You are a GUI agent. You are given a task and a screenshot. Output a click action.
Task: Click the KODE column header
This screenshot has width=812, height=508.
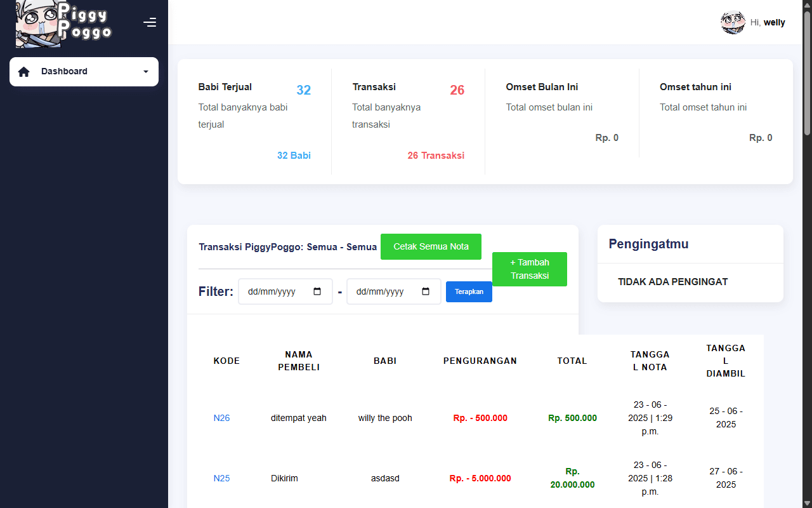tap(226, 361)
